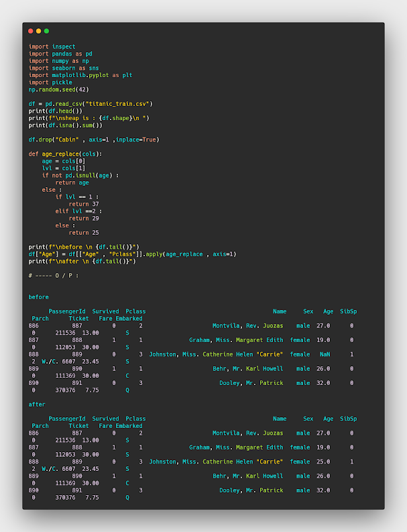Viewport: 407px width, 532px height.
Task: Click the 'after' output label
Action: (37, 405)
